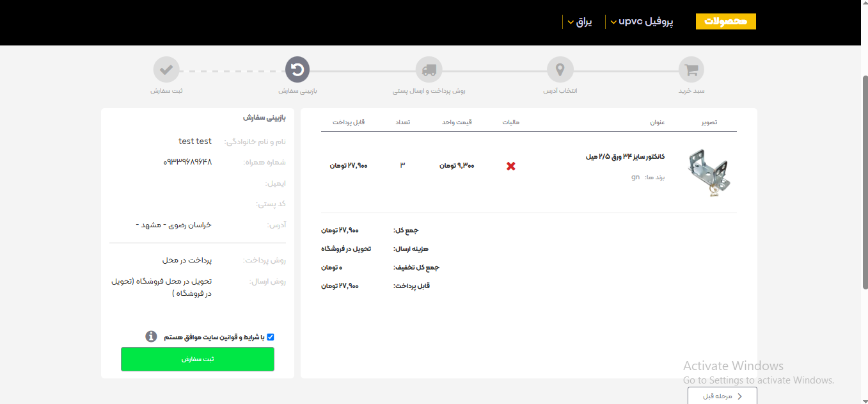Click the red X tax indicator
The width and height of the screenshot is (868, 404).
click(510, 166)
